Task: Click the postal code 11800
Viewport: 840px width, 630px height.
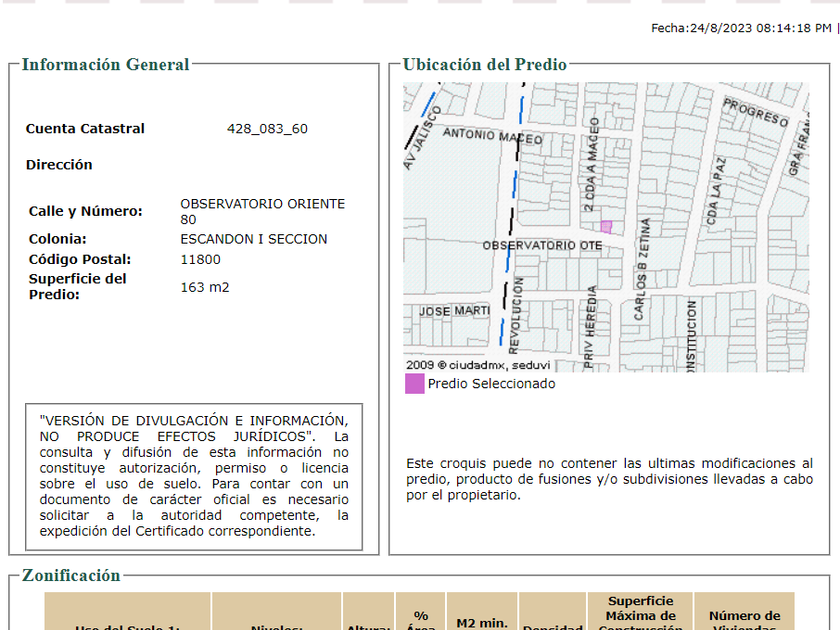Action: point(200,259)
